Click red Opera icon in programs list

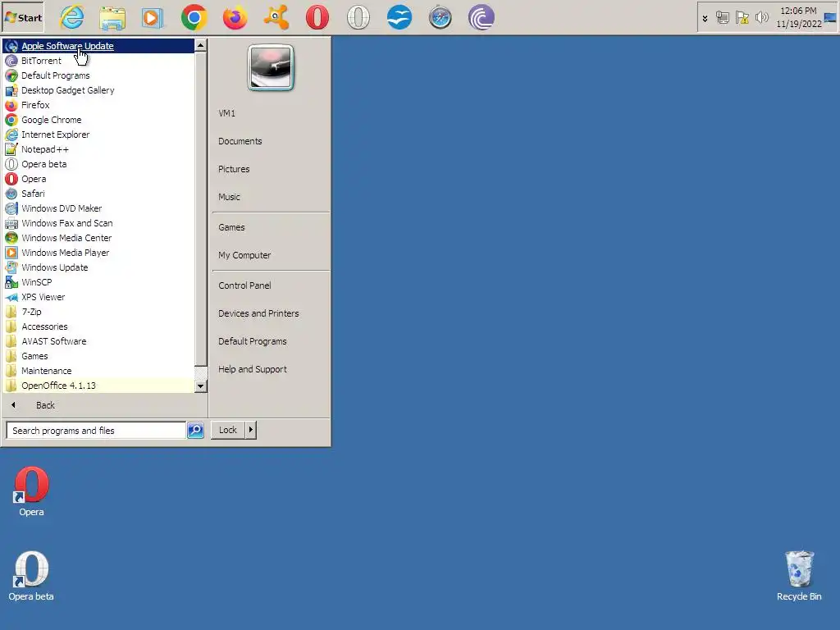point(11,179)
